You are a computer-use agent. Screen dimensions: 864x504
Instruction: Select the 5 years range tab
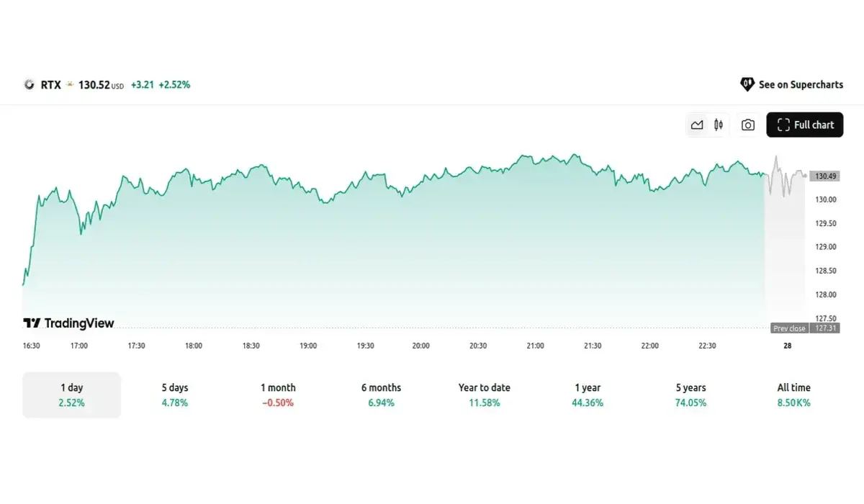tap(690, 395)
